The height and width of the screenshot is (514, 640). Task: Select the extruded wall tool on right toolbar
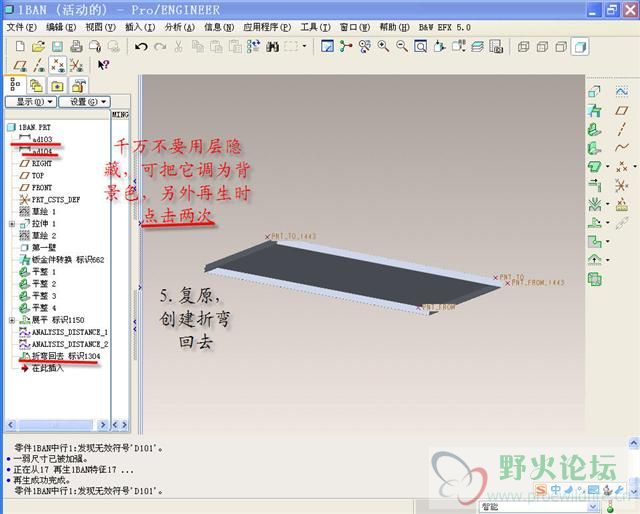tap(594, 91)
